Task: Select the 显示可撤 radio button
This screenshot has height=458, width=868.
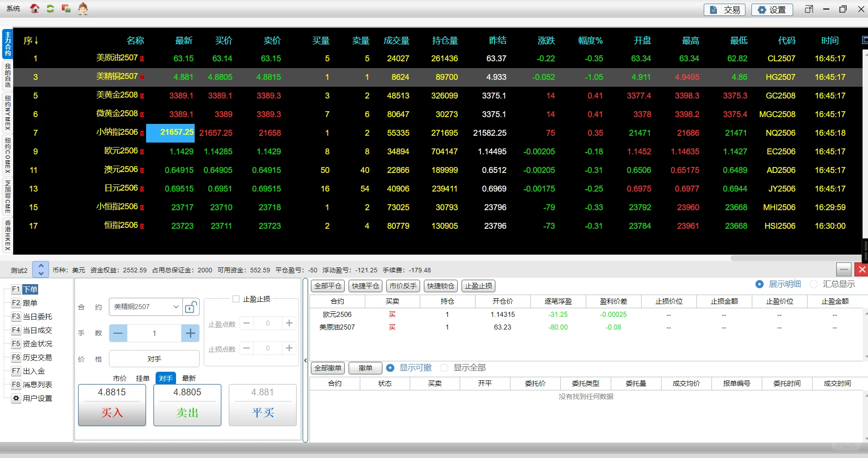Action: pyautogui.click(x=390, y=368)
